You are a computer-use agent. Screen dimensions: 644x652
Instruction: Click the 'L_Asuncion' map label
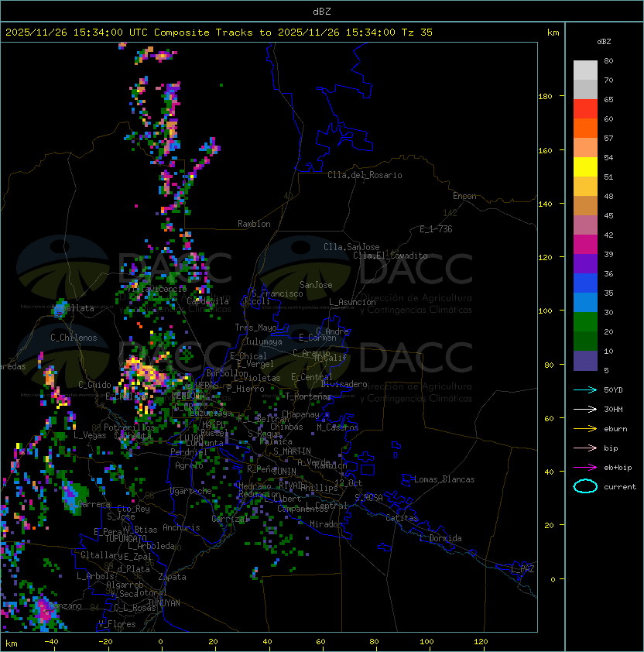point(352,302)
